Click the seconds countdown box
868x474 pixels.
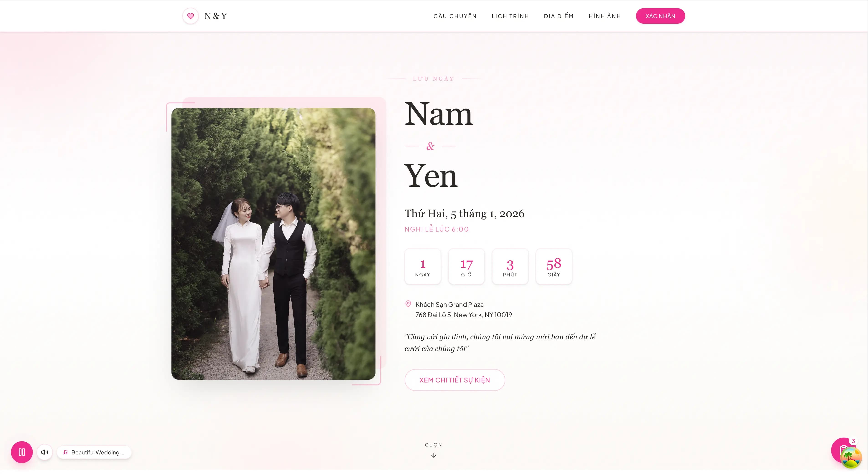point(554,266)
